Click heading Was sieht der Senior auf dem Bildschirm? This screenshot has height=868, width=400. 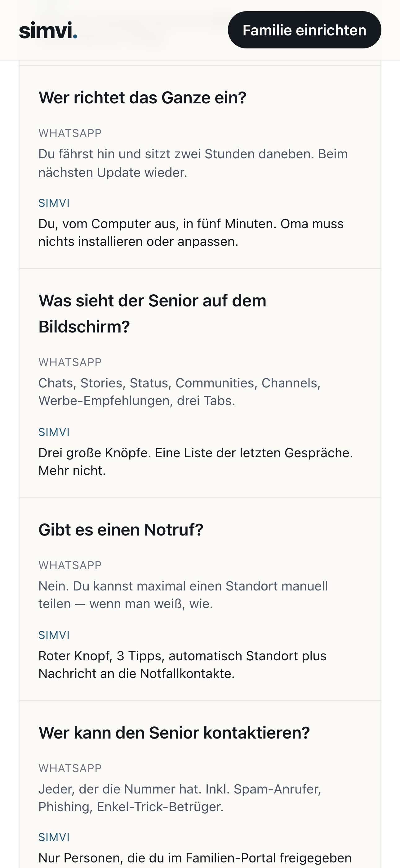point(152,314)
